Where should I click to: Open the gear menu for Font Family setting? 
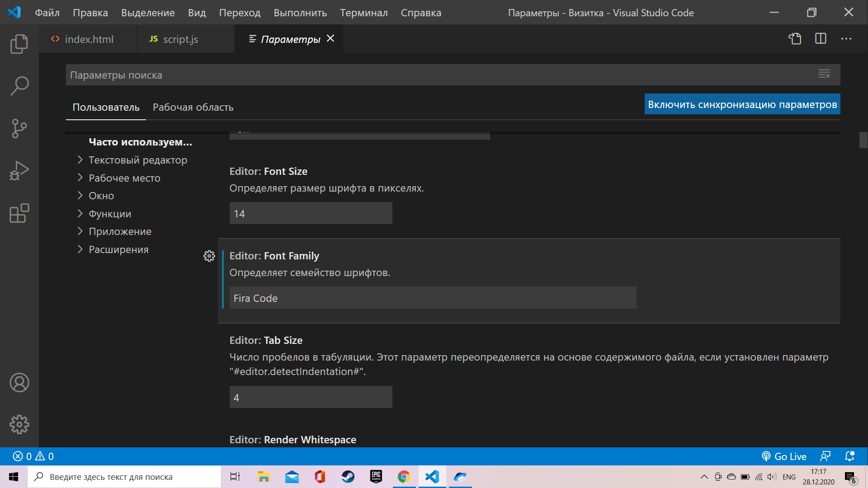click(209, 256)
